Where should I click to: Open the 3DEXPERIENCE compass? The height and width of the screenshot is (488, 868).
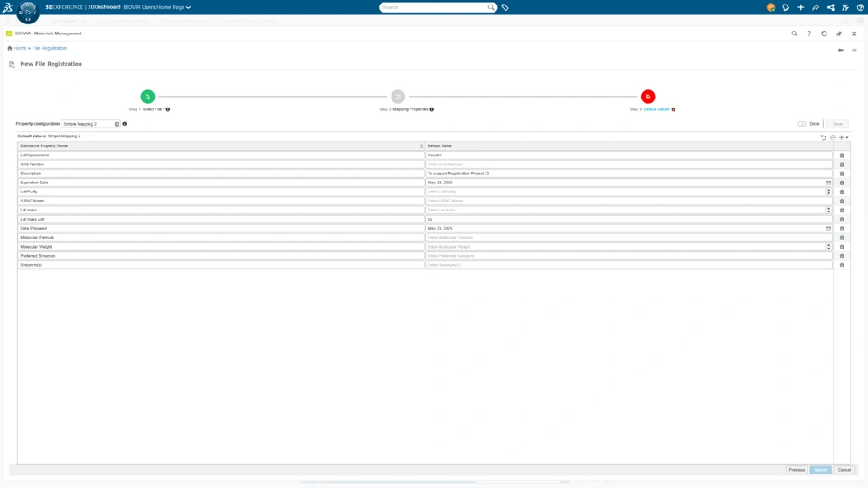click(x=28, y=12)
